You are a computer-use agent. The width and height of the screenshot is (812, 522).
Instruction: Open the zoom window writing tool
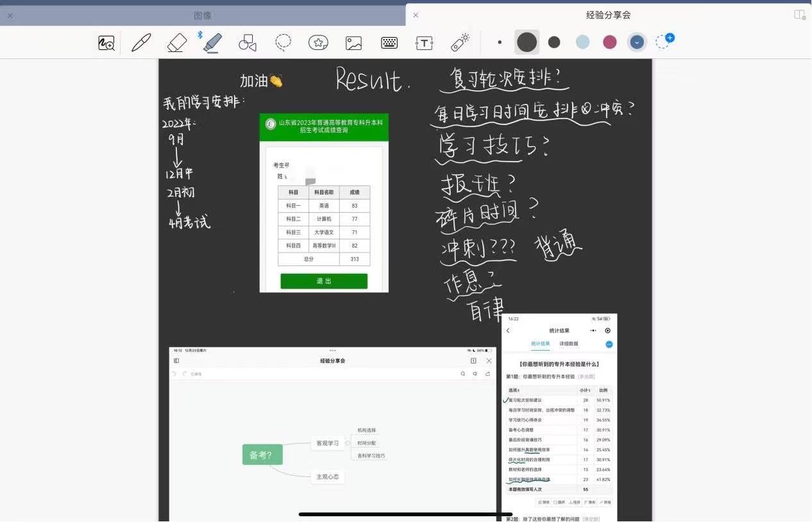pyautogui.click(x=106, y=43)
